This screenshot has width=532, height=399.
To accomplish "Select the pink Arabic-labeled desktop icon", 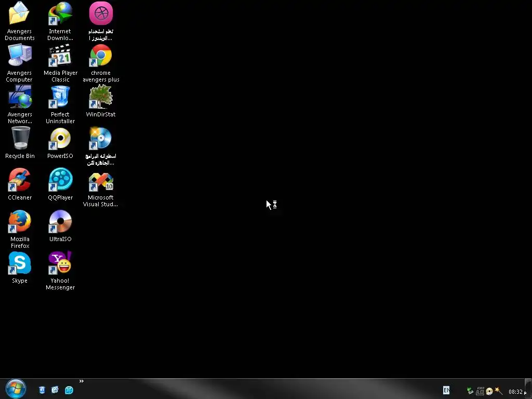I will [101, 14].
